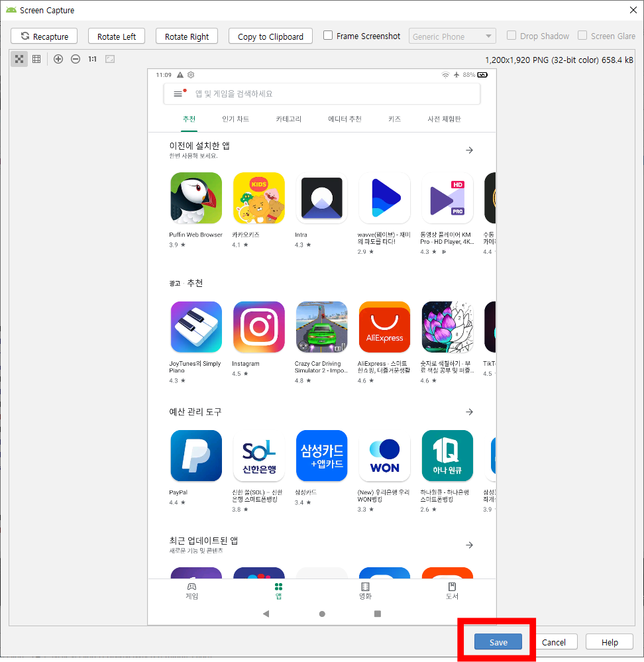Zoom in with the plus icon
This screenshot has width=644, height=662.
click(58, 59)
